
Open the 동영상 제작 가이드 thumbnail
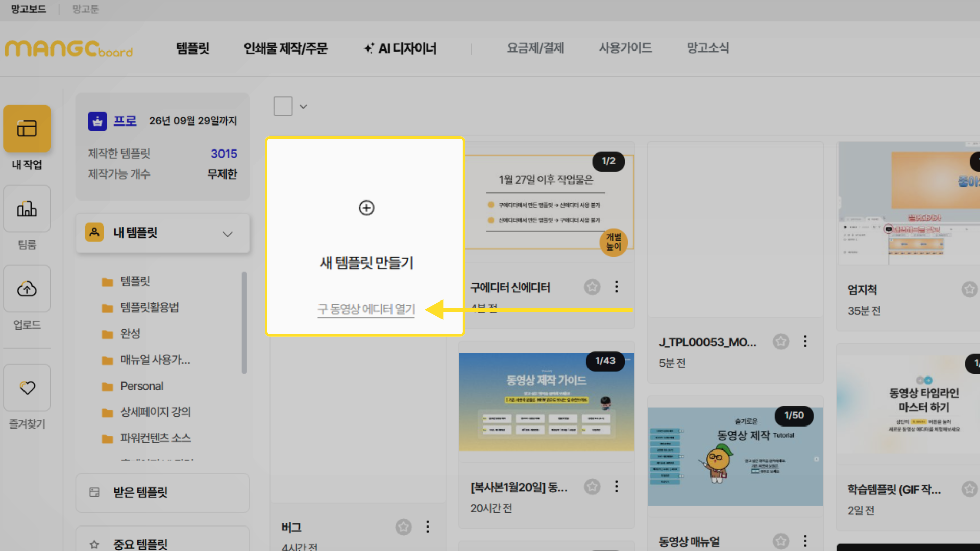pyautogui.click(x=546, y=402)
